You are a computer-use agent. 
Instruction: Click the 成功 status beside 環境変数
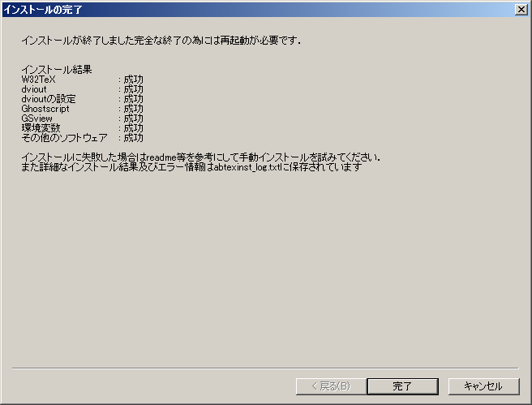click(x=133, y=128)
